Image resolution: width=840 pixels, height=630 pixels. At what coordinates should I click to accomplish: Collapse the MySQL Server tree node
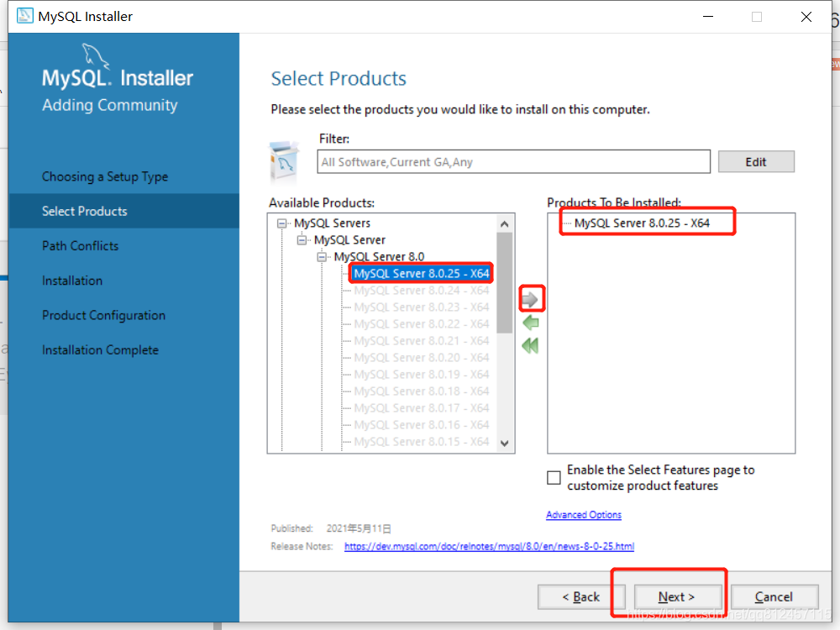pos(302,240)
